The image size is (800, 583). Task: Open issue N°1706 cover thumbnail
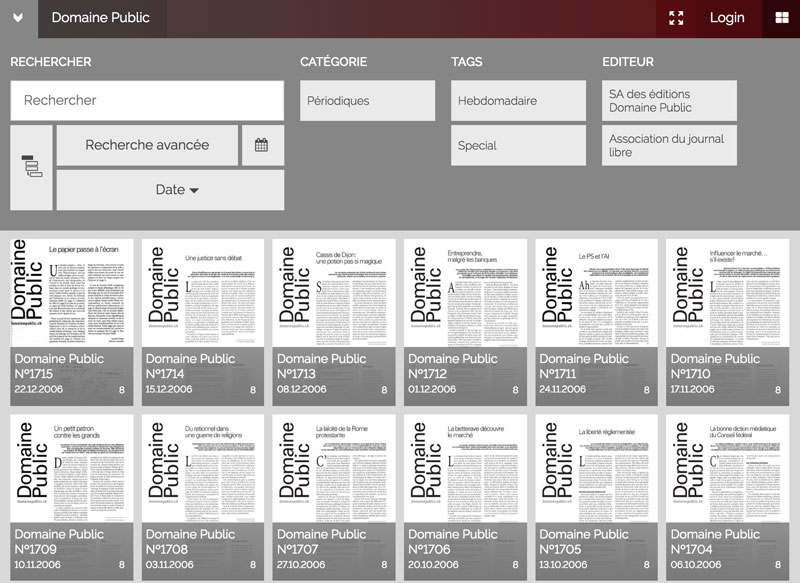(x=465, y=469)
